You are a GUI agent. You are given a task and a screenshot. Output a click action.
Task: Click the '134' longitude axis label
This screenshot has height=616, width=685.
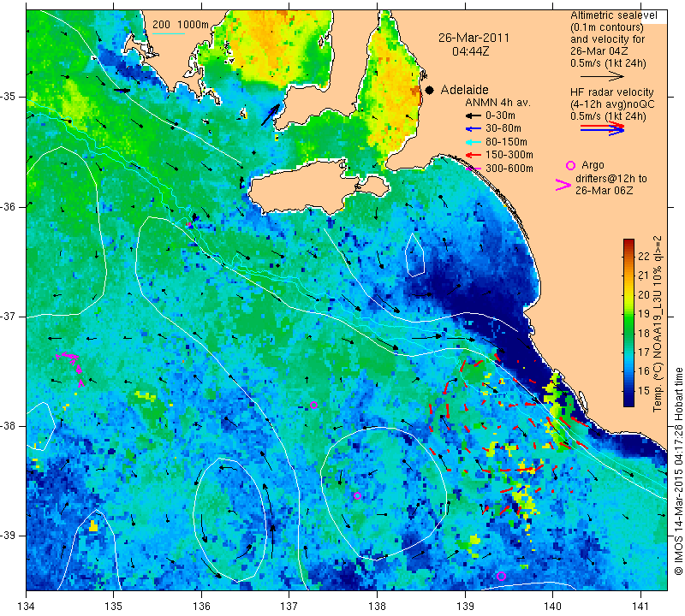click(x=27, y=607)
